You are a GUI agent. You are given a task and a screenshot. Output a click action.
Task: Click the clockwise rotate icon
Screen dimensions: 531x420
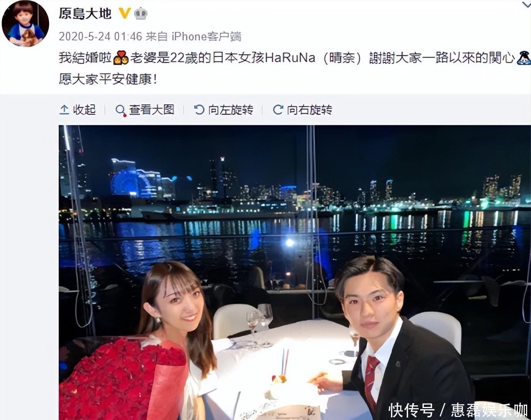pos(278,110)
